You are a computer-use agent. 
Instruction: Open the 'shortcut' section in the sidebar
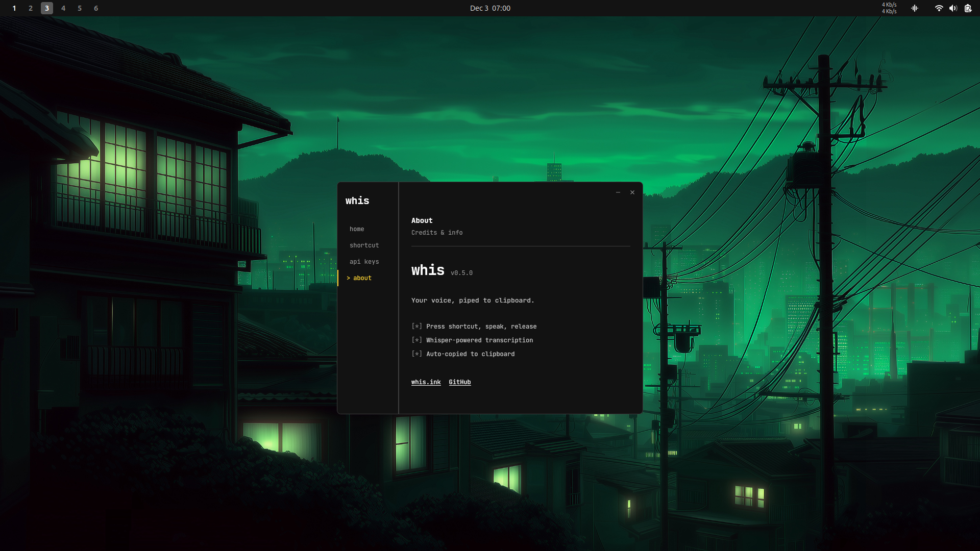pos(364,245)
